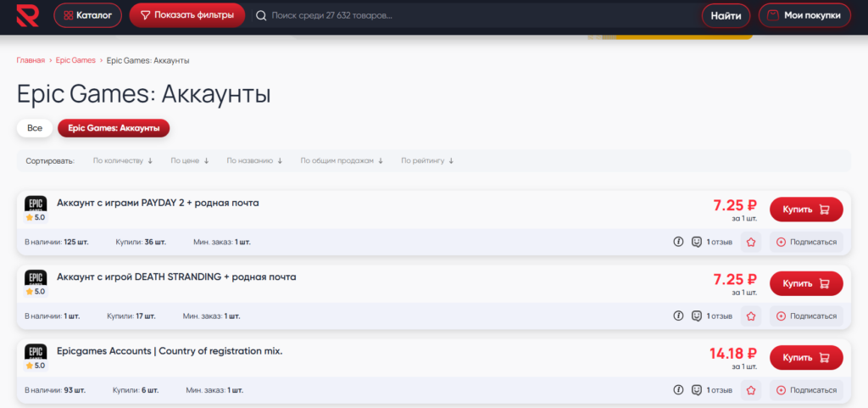Click info icon on PAYDAY 2 listing
This screenshot has height=408, width=868.
pyautogui.click(x=678, y=242)
